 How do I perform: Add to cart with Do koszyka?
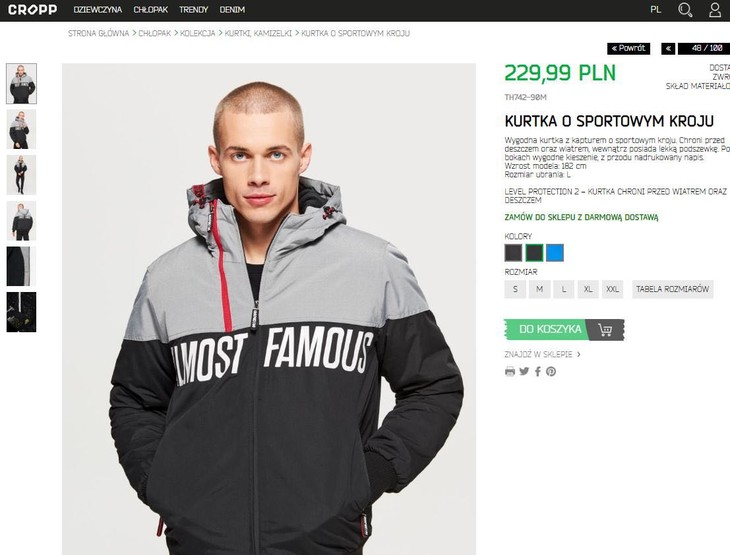(x=564, y=330)
